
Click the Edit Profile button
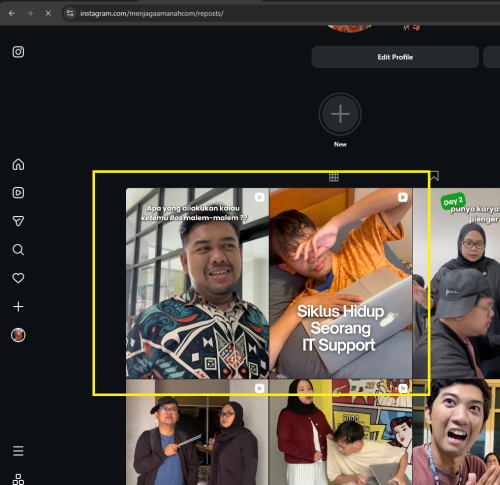click(395, 57)
